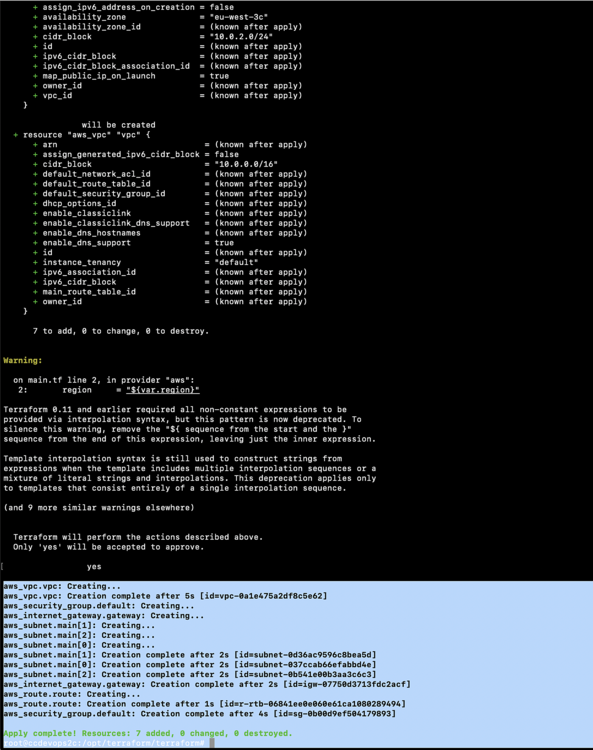Click the ipv6_association_id attribute
This screenshot has height=750, width=593.
click(89, 272)
